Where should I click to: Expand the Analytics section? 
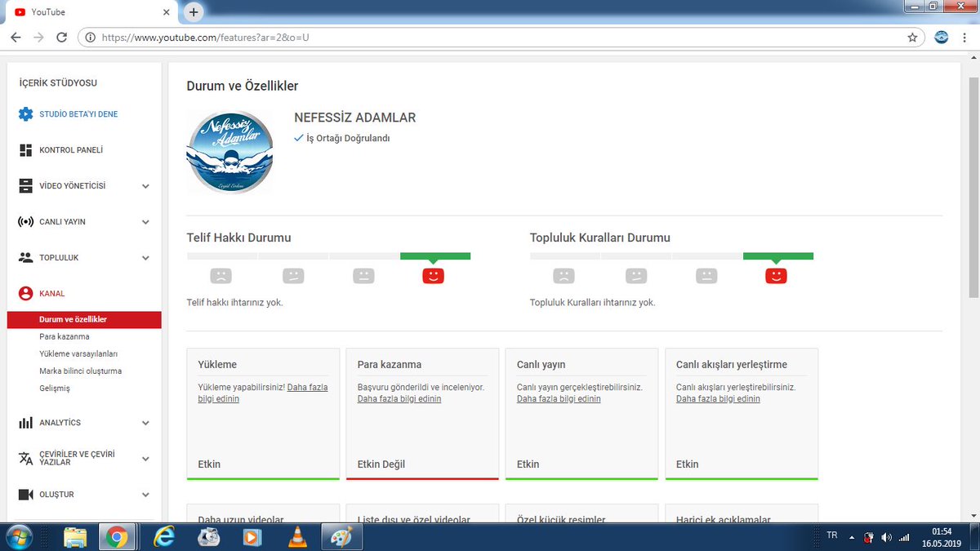tap(145, 423)
